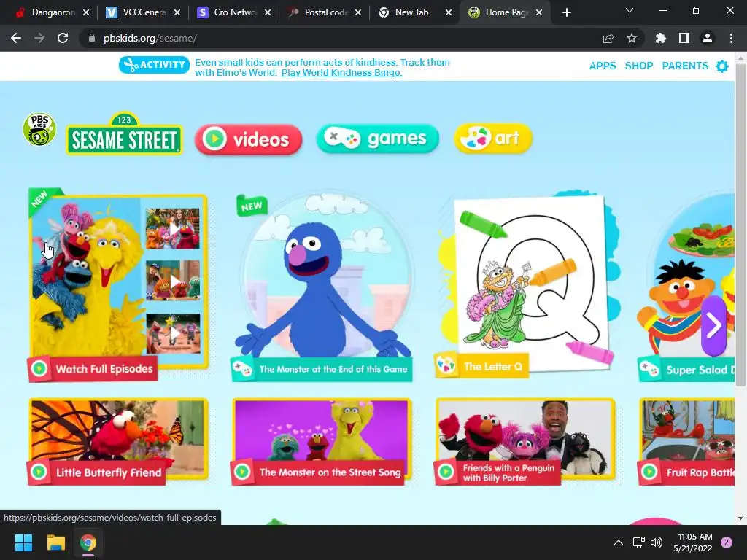Click play icon on Little Butterfly Friend
This screenshot has width=747, height=560.
coord(39,472)
